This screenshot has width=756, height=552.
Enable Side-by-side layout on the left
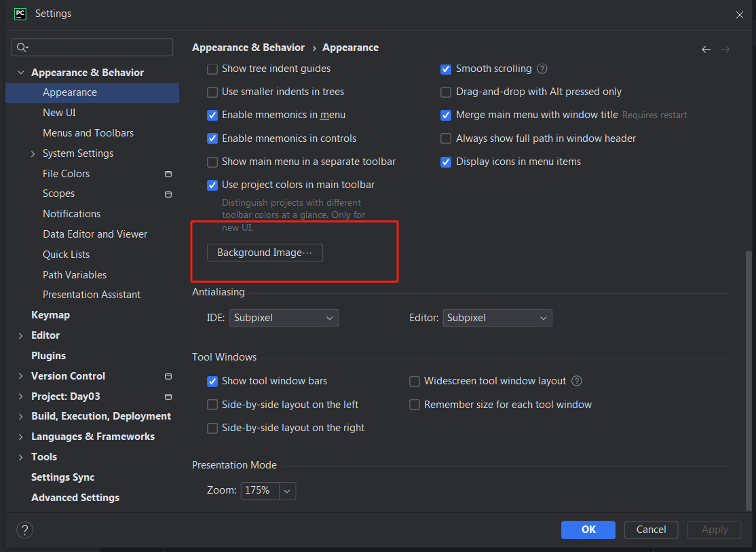point(212,405)
